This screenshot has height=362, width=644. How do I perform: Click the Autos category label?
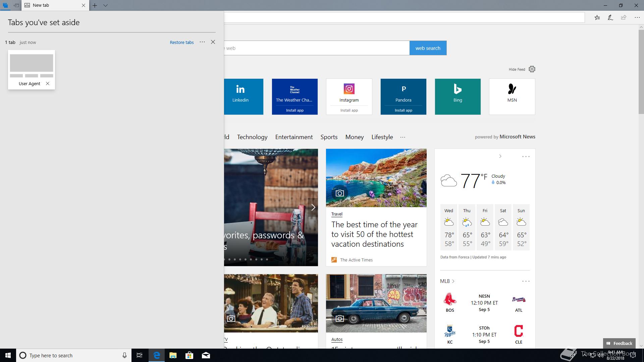point(337,340)
